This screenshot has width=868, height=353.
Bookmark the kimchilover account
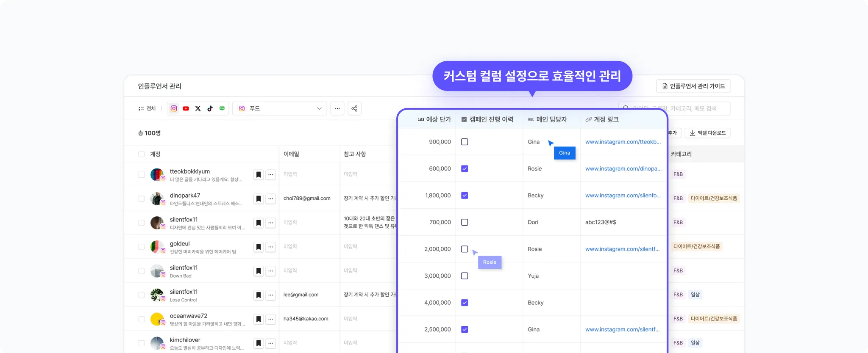[259, 343]
